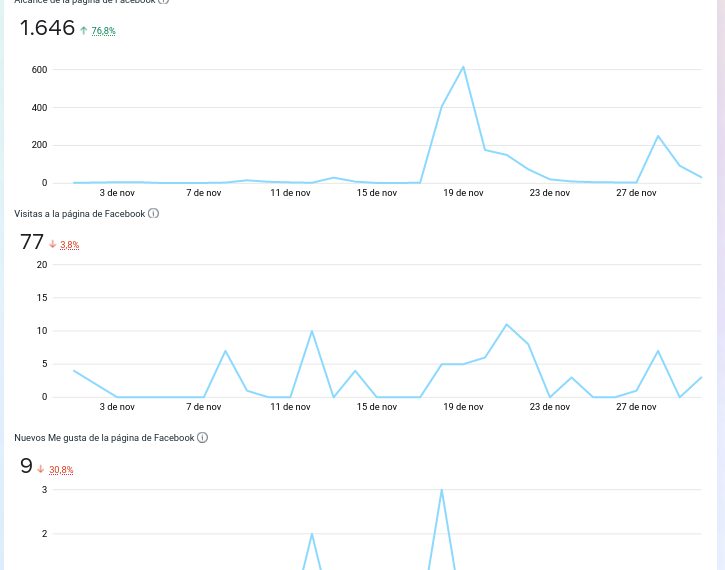Viewport: 725px width, 570px height.
Task: Open info icon beside Nuevos Me gusta
Action: pos(203,437)
